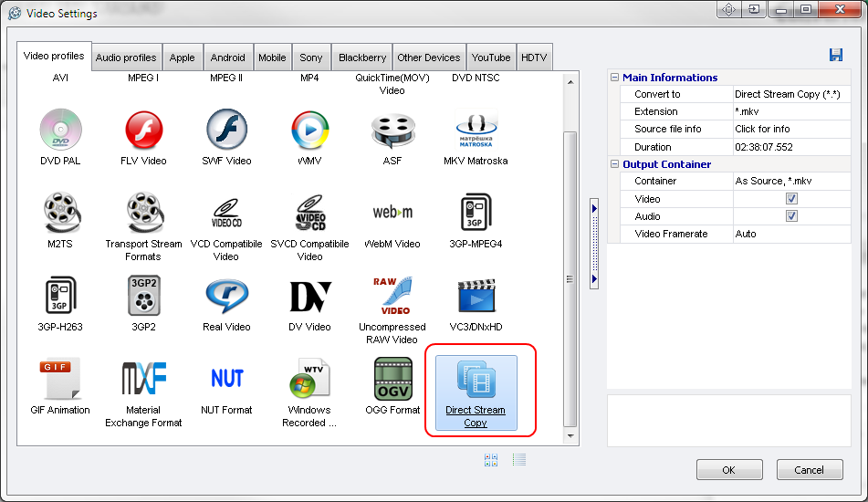The height and width of the screenshot is (502, 868).
Task: Select SWF Video profile
Action: (x=227, y=130)
